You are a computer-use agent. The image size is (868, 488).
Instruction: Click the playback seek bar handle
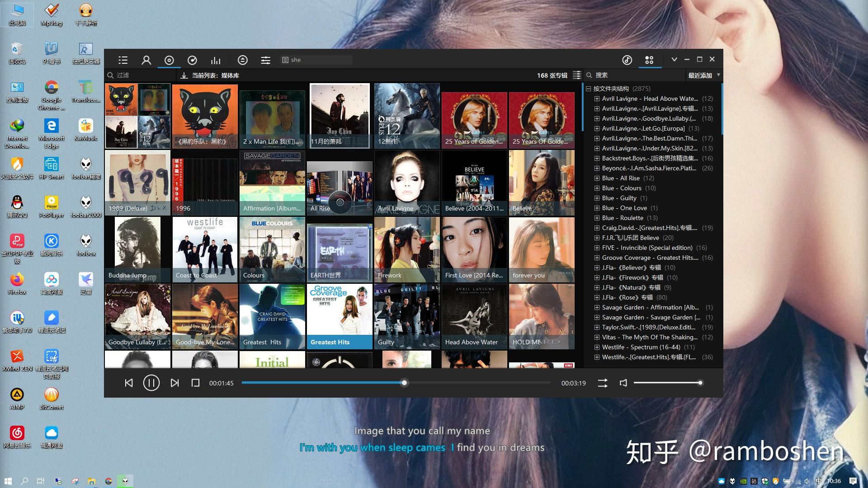(x=404, y=383)
